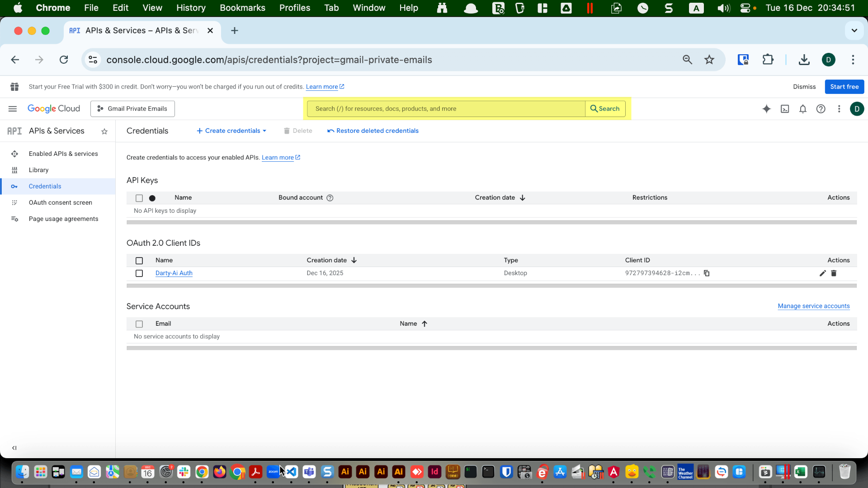View Google Cloud notifications bell
This screenshot has height=488, width=868.
(803, 108)
